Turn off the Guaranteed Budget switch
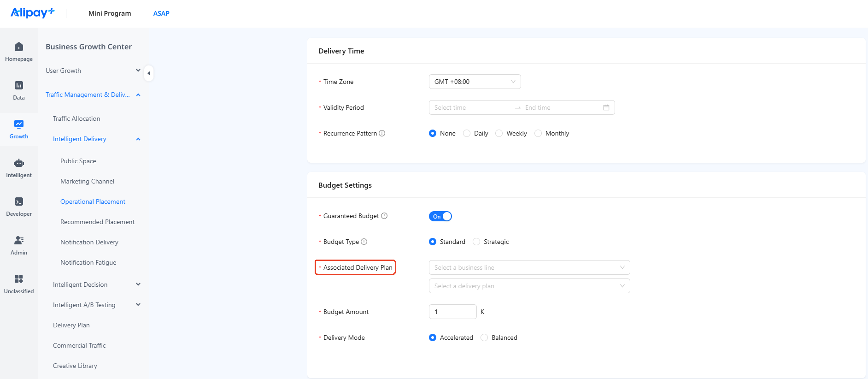Screen dimensions: 868x379 [440, 216]
